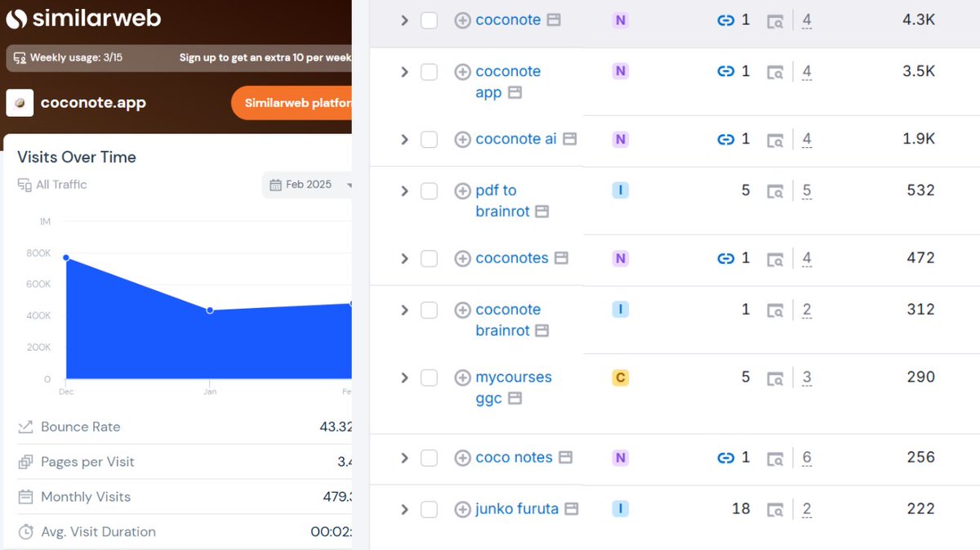Check the coconote app row checkbox
The height and width of the screenshot is (550, 980).
[x=429, y=72]
